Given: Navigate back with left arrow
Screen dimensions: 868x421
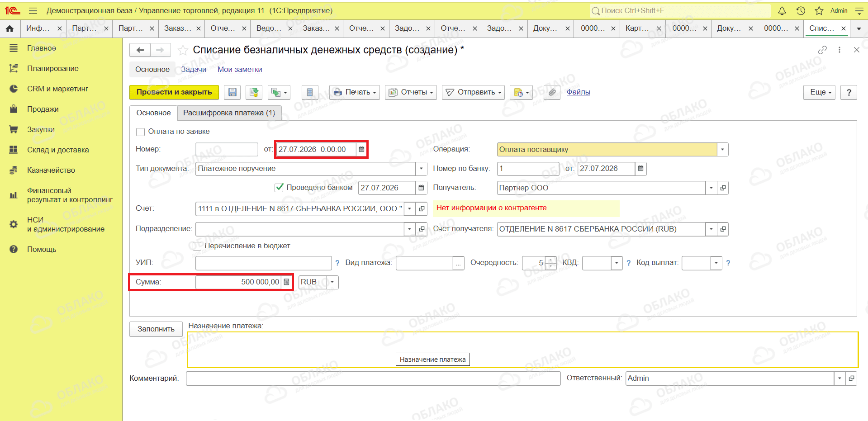Looking at the screenshot, I should click(140, 50).
